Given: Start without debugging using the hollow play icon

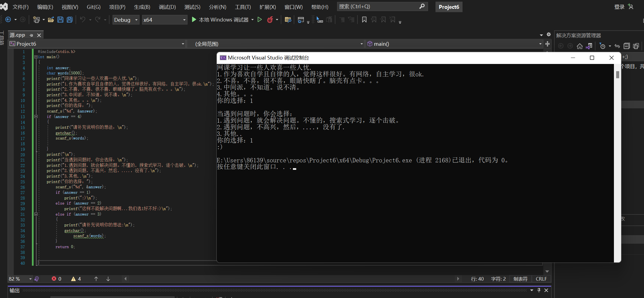Looking at the screenshot, I should 260,20.
